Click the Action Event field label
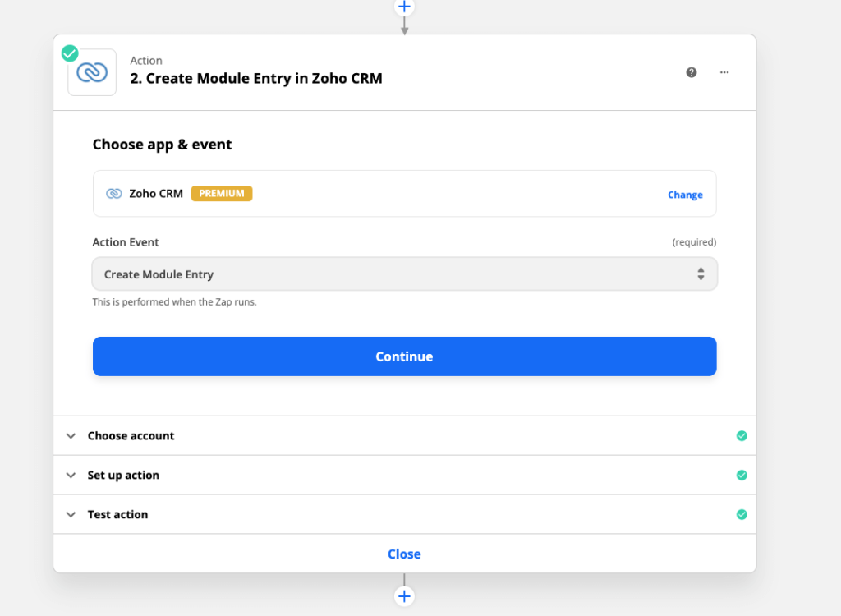Image resolution: width=841 pixels, height=616 pixels. point(126,242)
